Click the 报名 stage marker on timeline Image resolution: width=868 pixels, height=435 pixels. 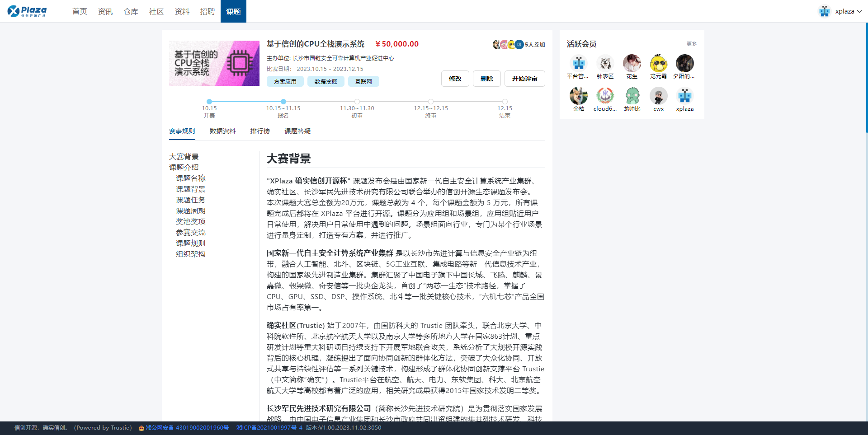point(283,102)
